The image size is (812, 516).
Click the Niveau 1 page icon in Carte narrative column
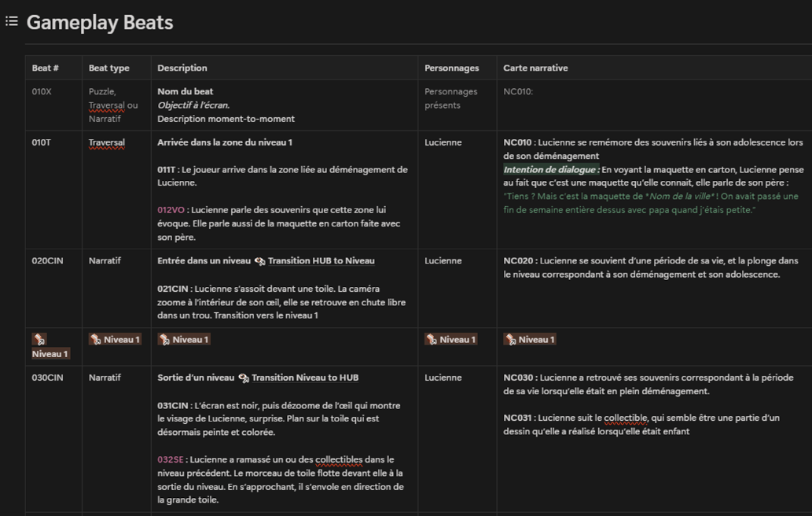pyautogui.click(x=510, y=340)
